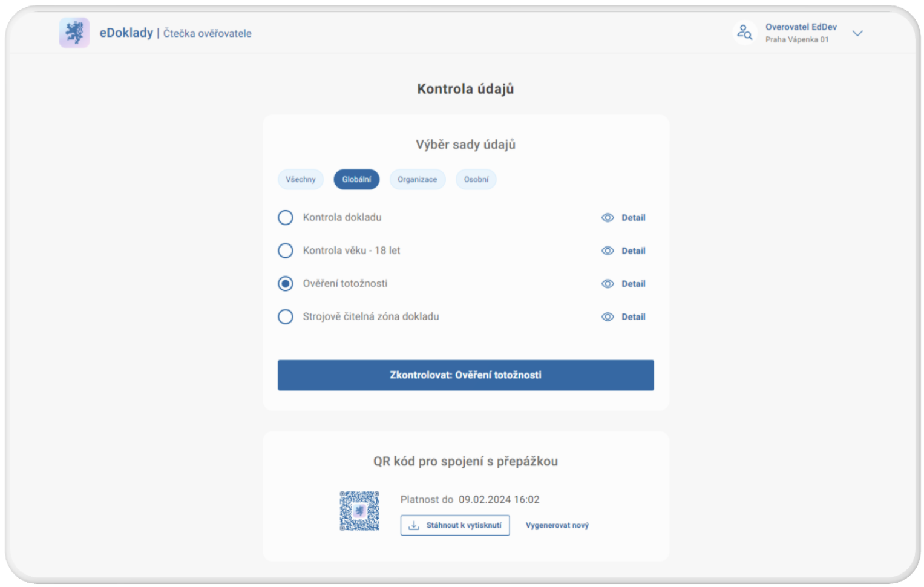The width and height of the screenshot is (924, 587).
Task: Click eye icon next to Kontrola dokladu
Action: pyautogui.click(x=608, y=218)
